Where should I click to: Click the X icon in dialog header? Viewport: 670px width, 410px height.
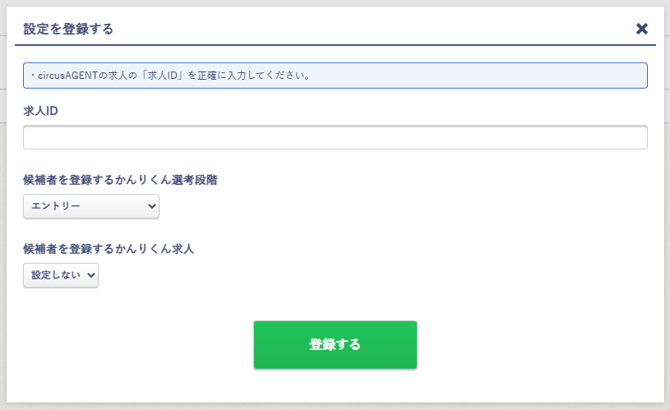[642, 28]
